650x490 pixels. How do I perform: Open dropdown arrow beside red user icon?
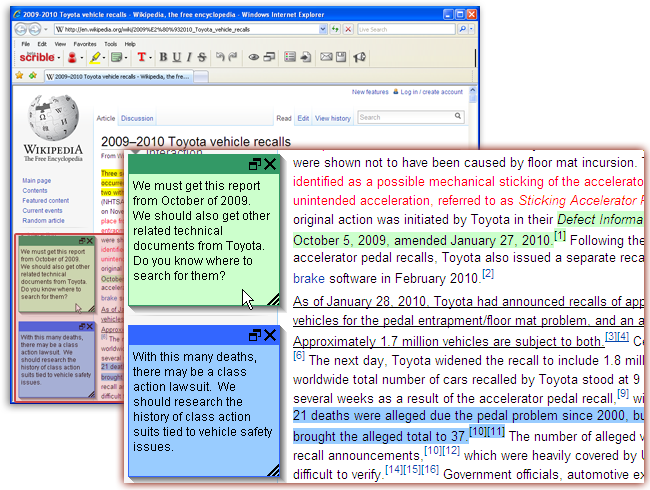click(x=82, y=58)
